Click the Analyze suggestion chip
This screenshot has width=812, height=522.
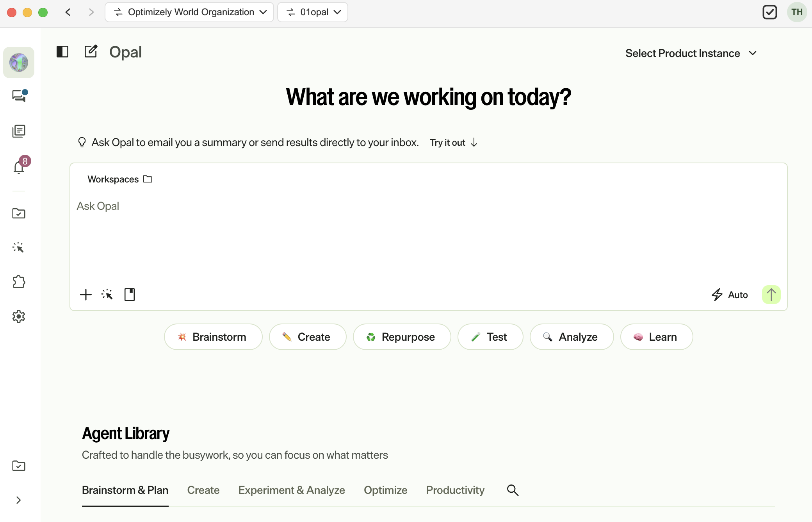[x=572, y=337]
